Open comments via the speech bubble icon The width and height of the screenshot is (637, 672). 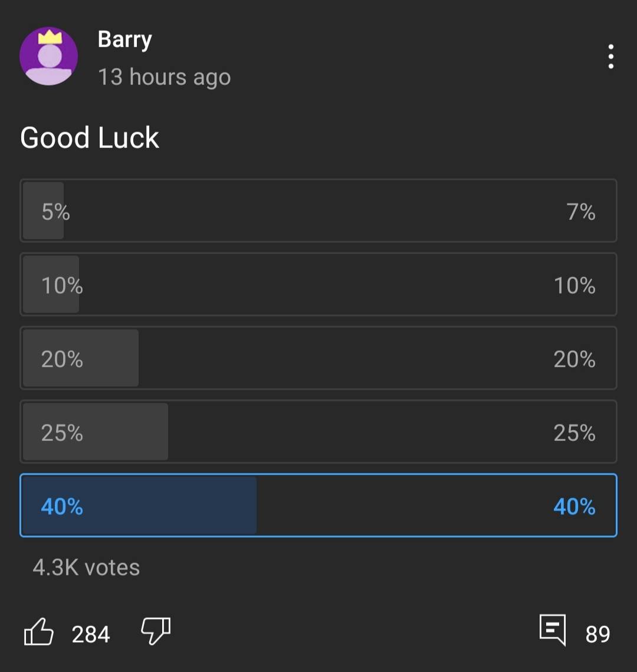552,631
